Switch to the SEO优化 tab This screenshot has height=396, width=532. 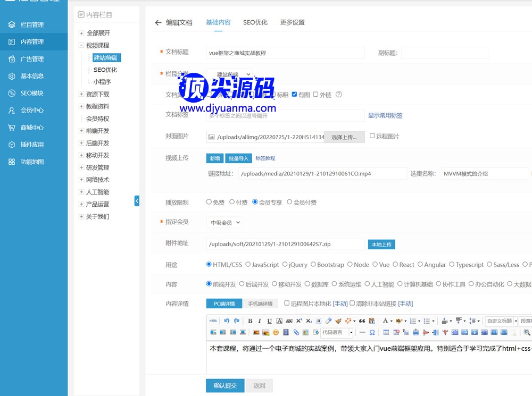click(255, 22)
